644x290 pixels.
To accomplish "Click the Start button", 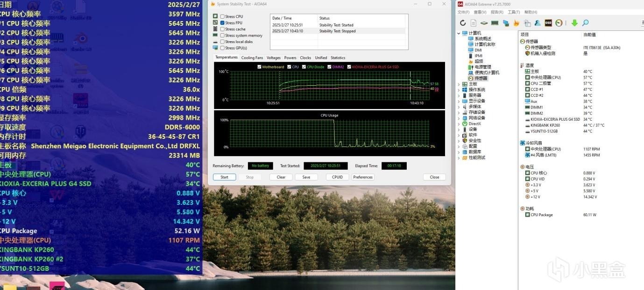I will click(224, 177).
